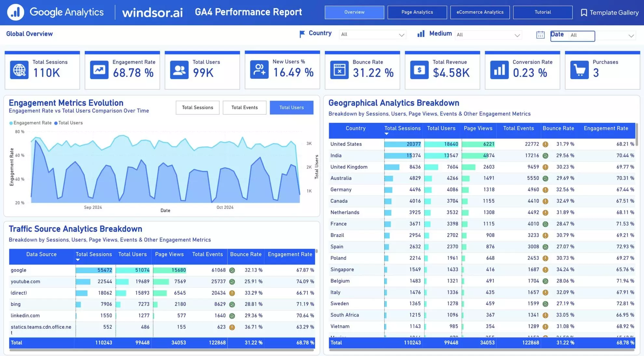Viewport: 644px width, 356px height.
Task: Select the linkedin.com data source row
Action: pyautogui.click(x=162, y=316)
